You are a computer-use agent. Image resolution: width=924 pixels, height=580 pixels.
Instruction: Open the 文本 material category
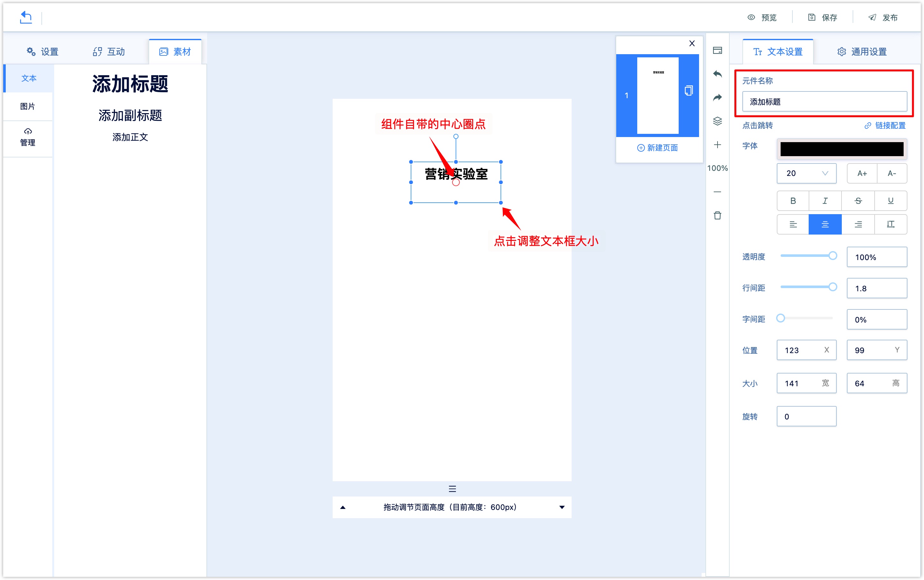click(x=29, y=78)
